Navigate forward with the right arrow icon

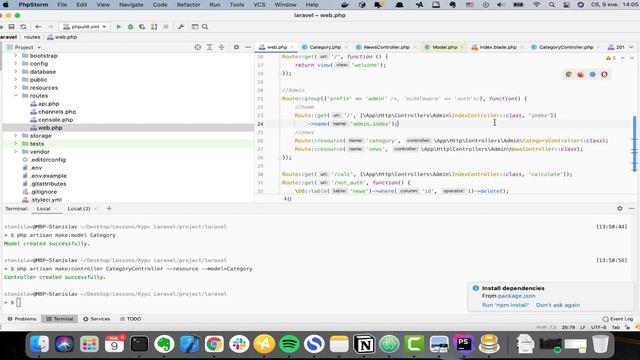click(x=50, y=27)
